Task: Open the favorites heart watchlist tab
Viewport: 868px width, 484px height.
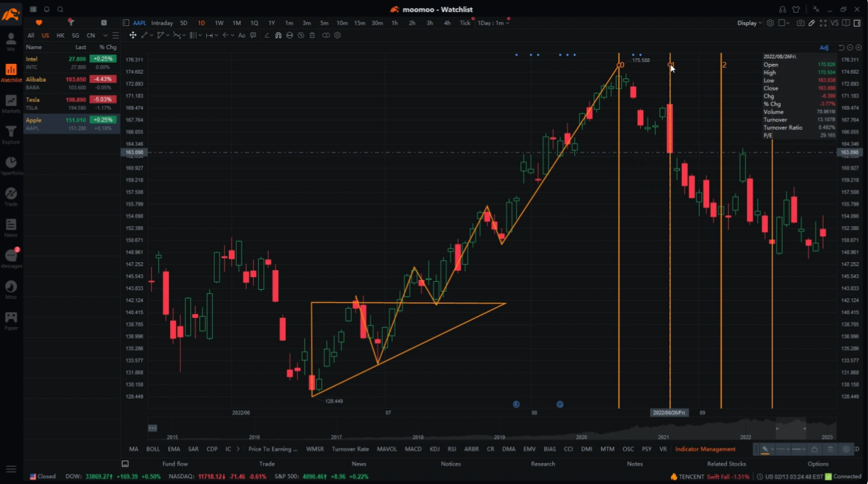Action: [39, 23]
